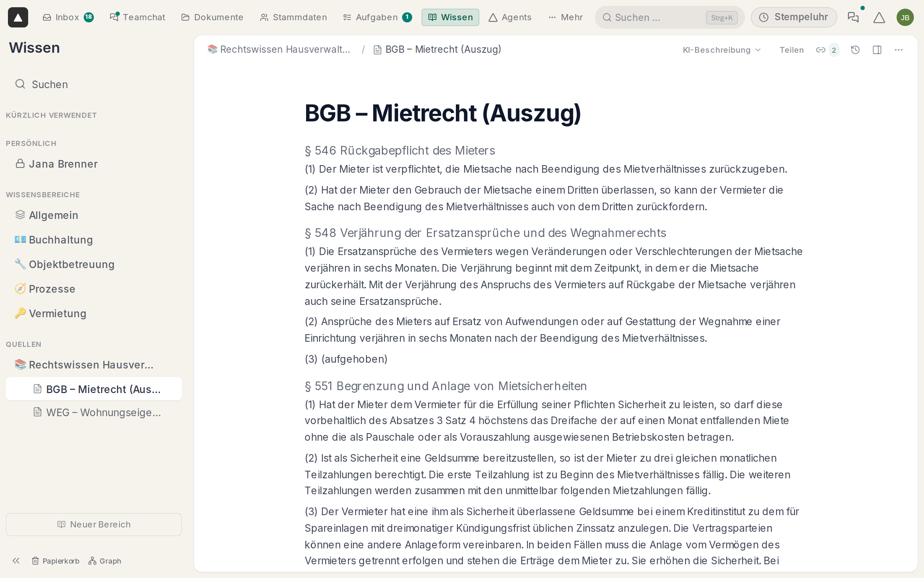924x578 pixels.
Task: Open the Allgemein knowledge area
Action: click(x=93, y=215)
